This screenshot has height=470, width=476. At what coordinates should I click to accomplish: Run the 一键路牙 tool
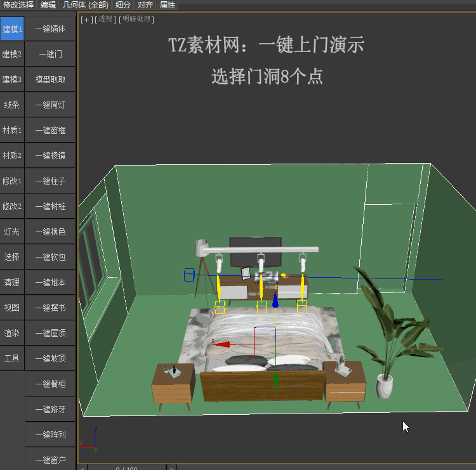coord(50,409)
